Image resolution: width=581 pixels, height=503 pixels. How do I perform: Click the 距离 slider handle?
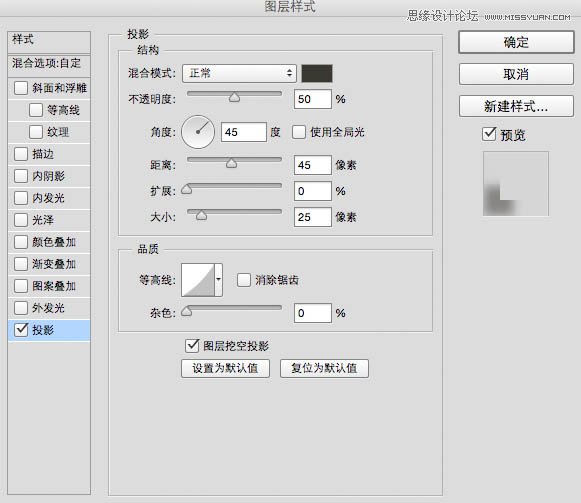pyautogui.click(x=231, y=163)
